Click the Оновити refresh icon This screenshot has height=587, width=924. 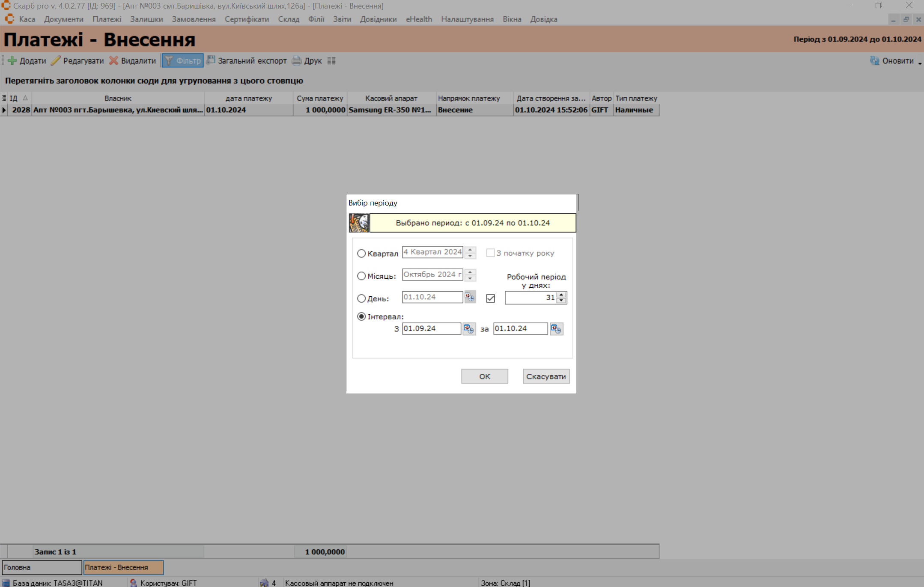[x=874, y=61]
